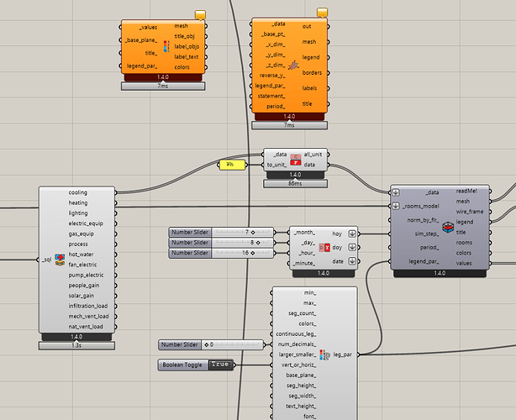Click the down arrow beside hoy output
516x420 pixels.
click(x=352, y=234)
